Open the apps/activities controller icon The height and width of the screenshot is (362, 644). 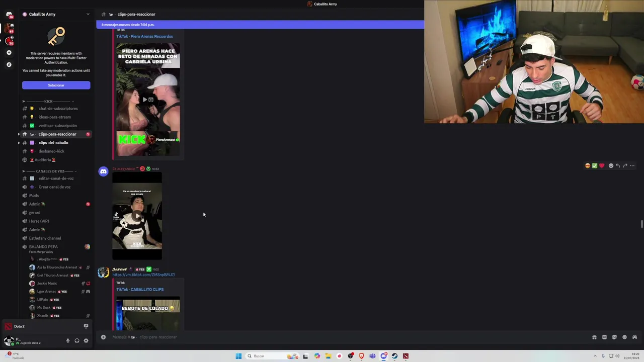[634, 337]
